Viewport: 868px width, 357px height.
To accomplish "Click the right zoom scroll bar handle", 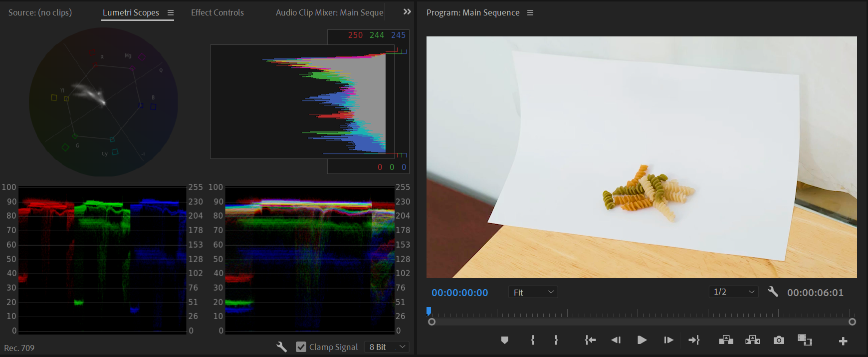I will coord(852,322).
